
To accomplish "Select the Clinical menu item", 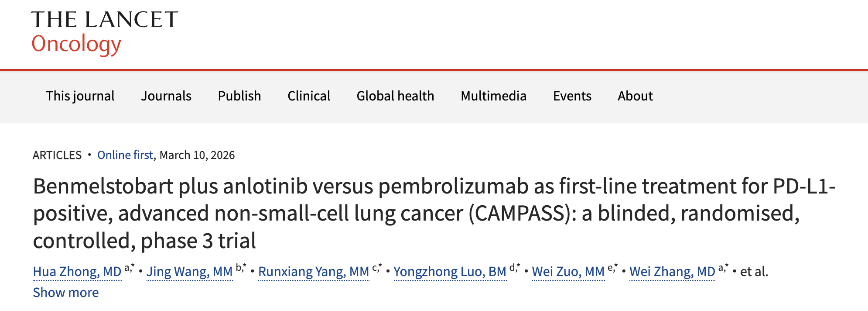I will click(x=309, y=96).
